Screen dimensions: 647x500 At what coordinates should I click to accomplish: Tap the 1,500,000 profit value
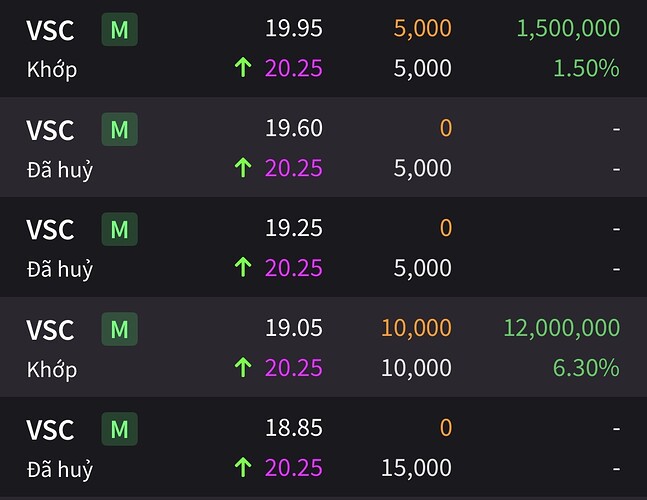click(x=568, y=29)
